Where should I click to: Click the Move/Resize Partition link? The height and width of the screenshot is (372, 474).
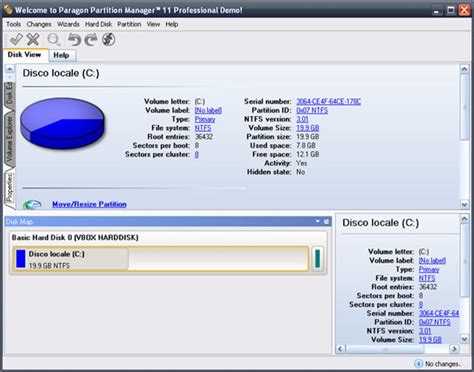click(89, 204)
